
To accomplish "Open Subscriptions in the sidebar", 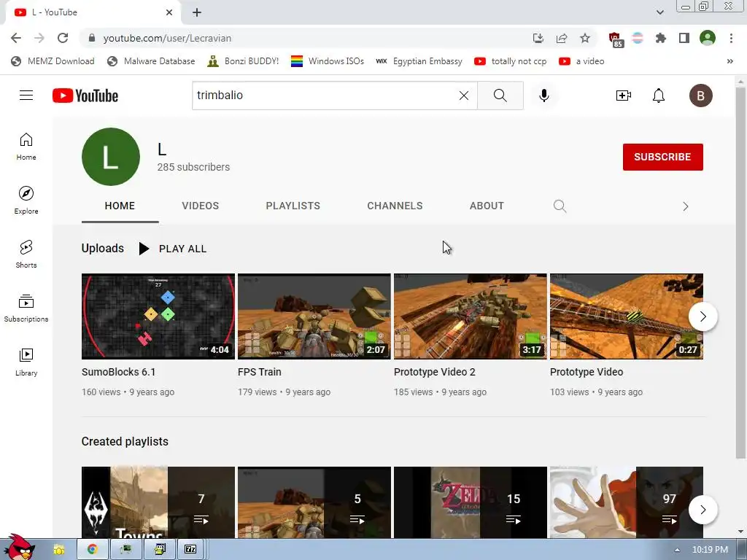I will coord(26,308).
